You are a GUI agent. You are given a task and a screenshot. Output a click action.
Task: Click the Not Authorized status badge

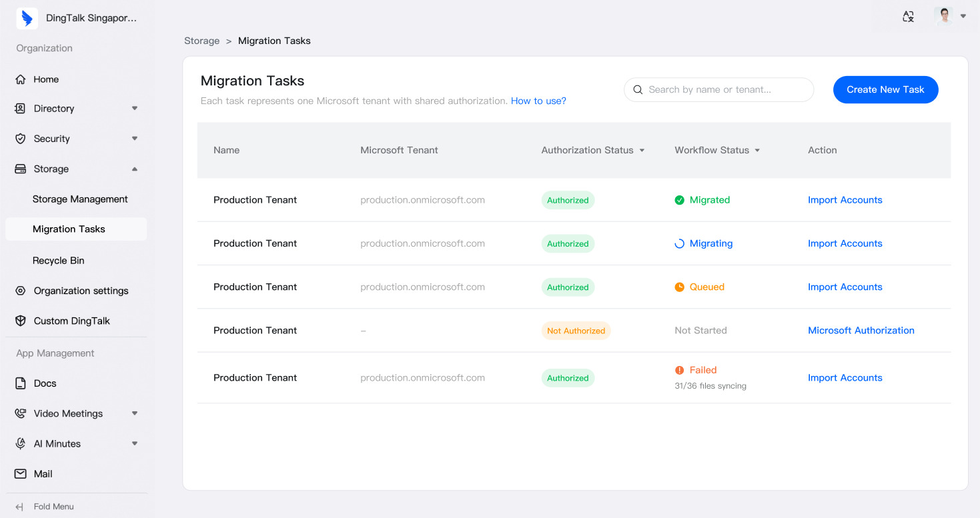pos(576,331)
